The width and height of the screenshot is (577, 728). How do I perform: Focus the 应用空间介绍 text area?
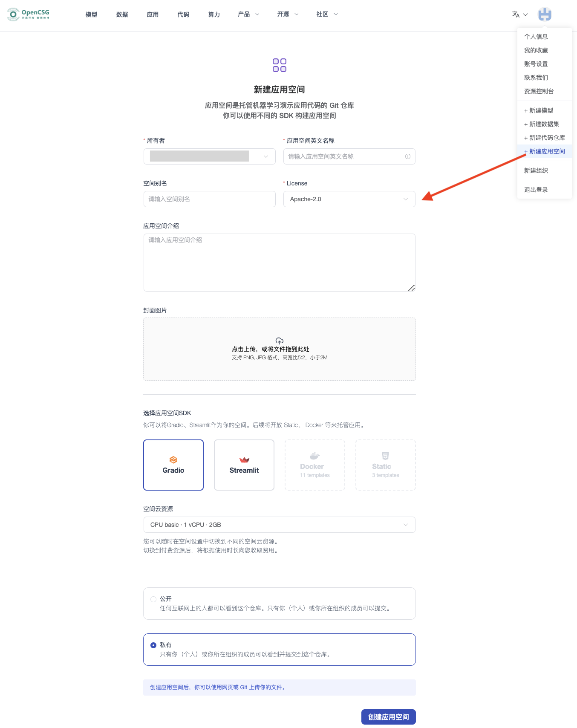(279, 263)
